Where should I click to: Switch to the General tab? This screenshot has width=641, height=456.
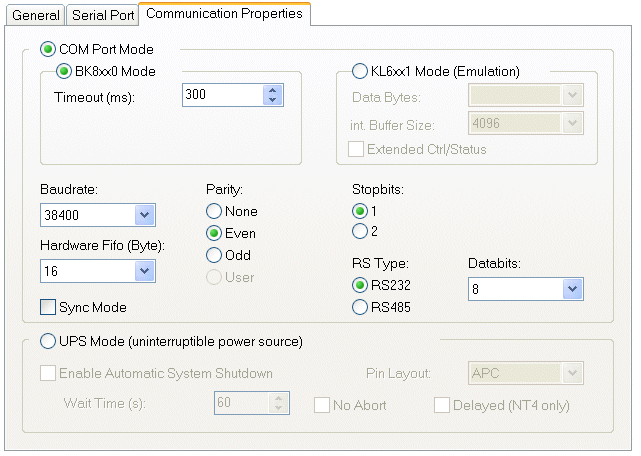[36, 15]
